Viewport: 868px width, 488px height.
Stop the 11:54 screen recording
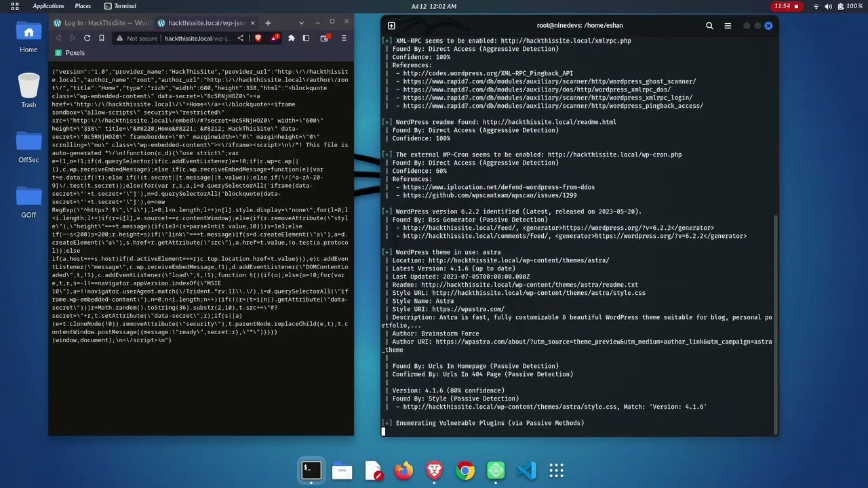787,6
